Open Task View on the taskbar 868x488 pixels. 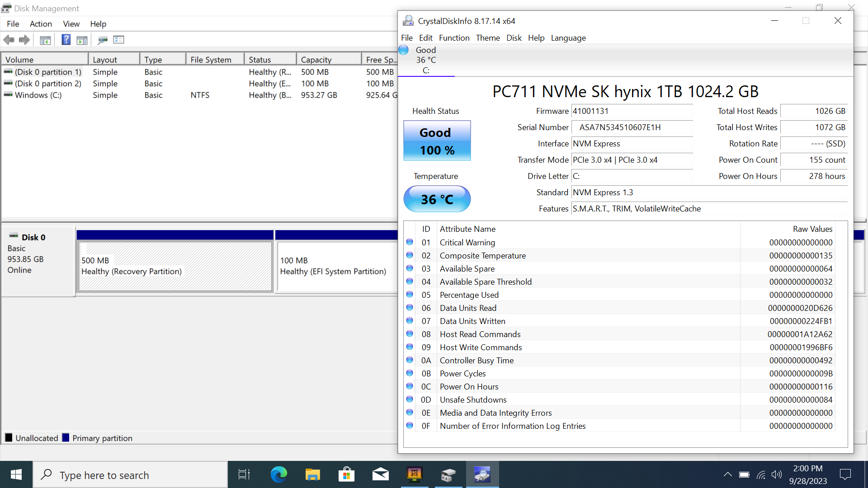pyautogui.click(x=244, y=474)
